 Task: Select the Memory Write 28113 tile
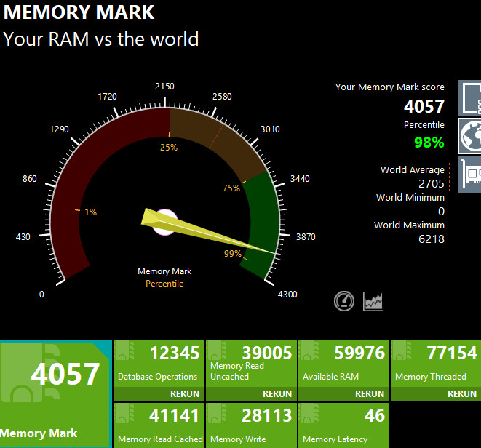click(251, 425)
